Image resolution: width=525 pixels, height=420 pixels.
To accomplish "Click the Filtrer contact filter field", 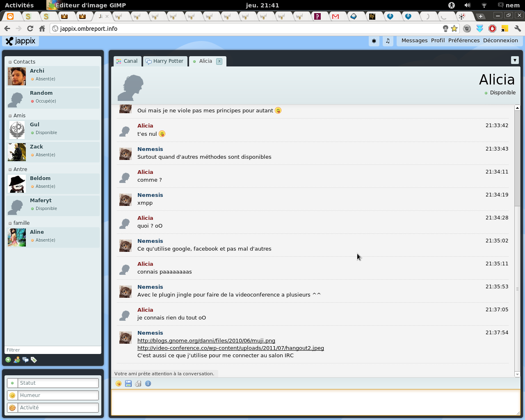I will (52, 350).
